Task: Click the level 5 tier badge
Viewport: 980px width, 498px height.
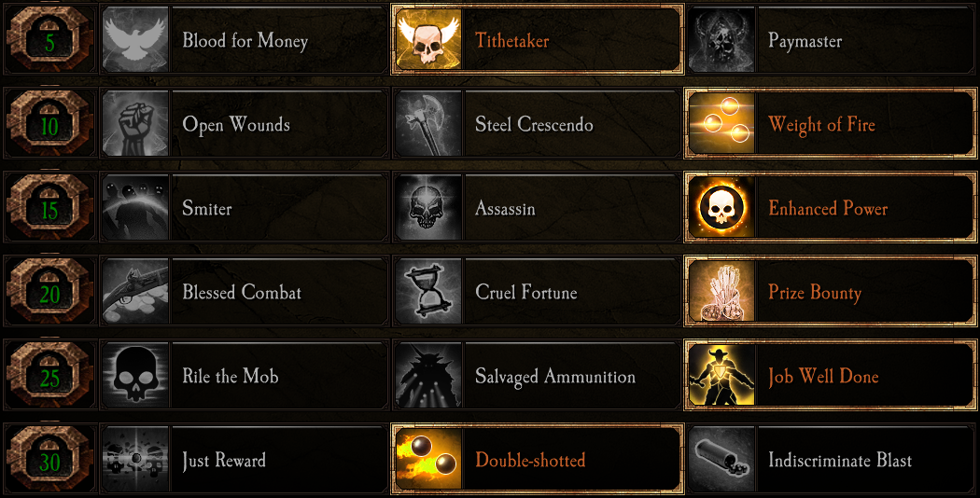Action: click(x=49, y=40)
